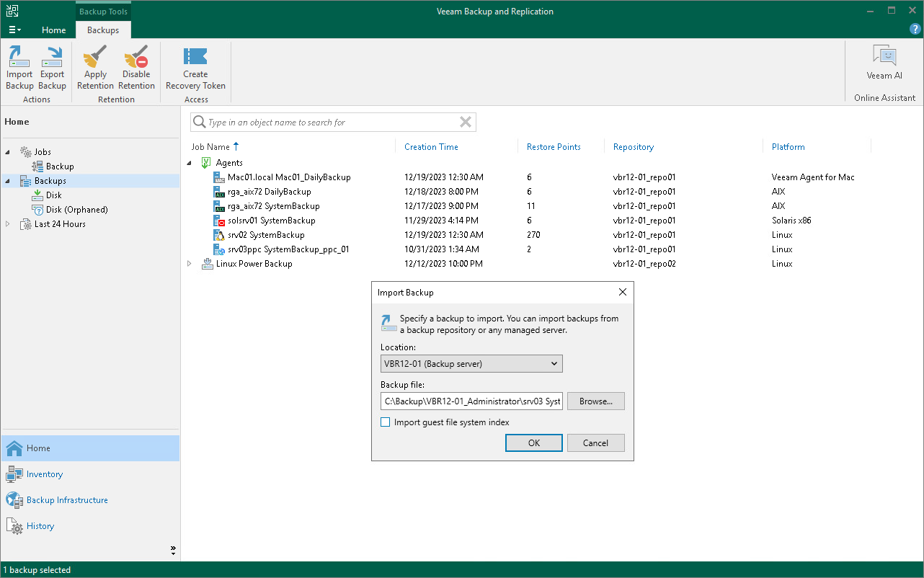Click the Backup Tools contextual tab
The image size is (924, 578).
[103, 12]
